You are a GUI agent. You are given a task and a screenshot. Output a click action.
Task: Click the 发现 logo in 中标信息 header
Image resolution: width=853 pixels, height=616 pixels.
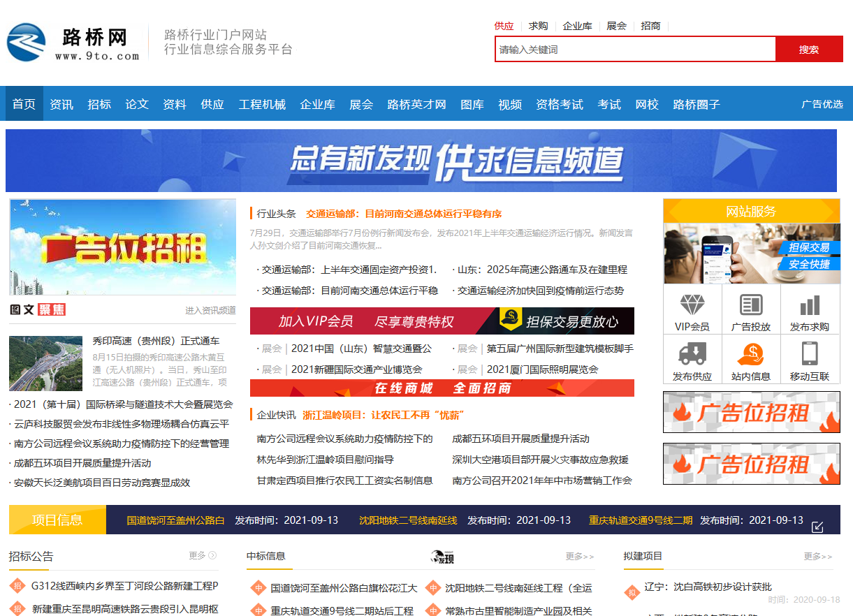click(442, 557)
